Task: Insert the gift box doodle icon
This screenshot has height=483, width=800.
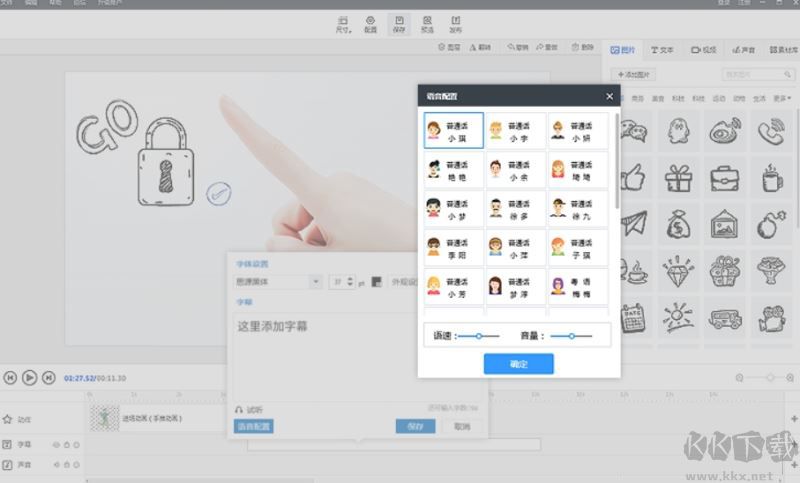Action: 679,178
